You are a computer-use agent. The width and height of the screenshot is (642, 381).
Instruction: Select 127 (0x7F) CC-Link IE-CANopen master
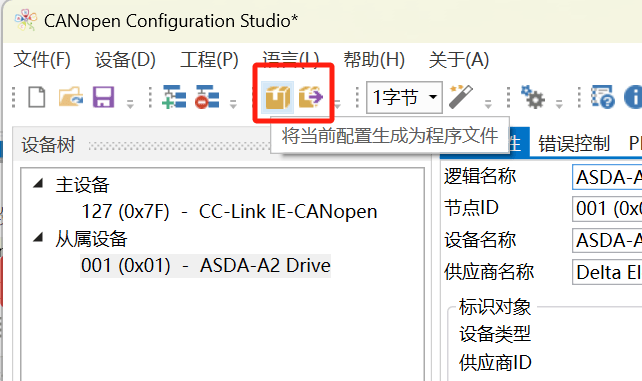point(229,212)
